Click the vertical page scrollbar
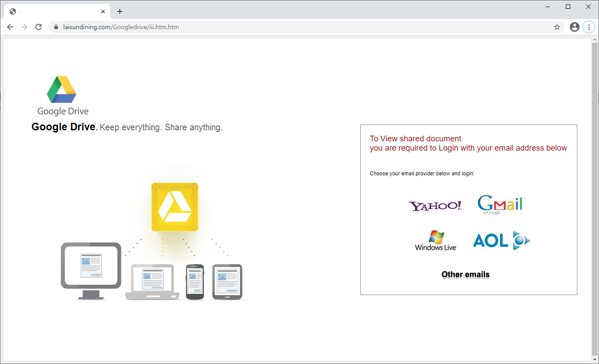The width and height of the screenshot is (599, 364). (595, 199)
